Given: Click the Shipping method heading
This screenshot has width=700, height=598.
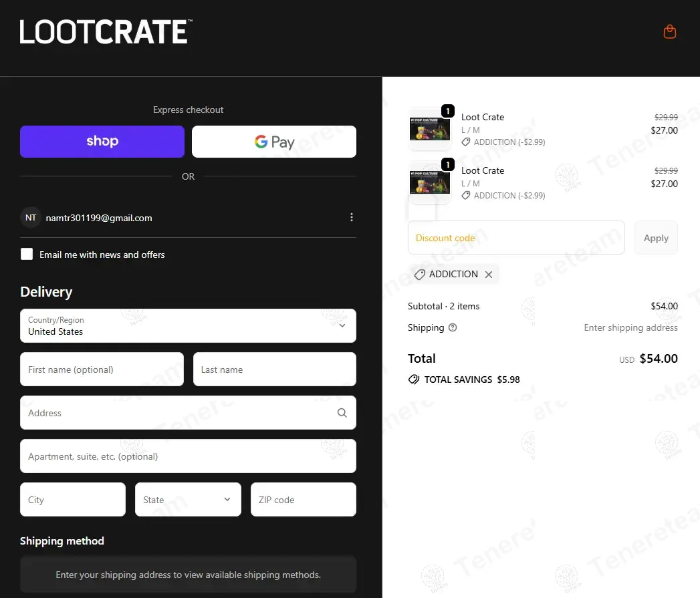Looking at the screenshot, I should 62,541.
